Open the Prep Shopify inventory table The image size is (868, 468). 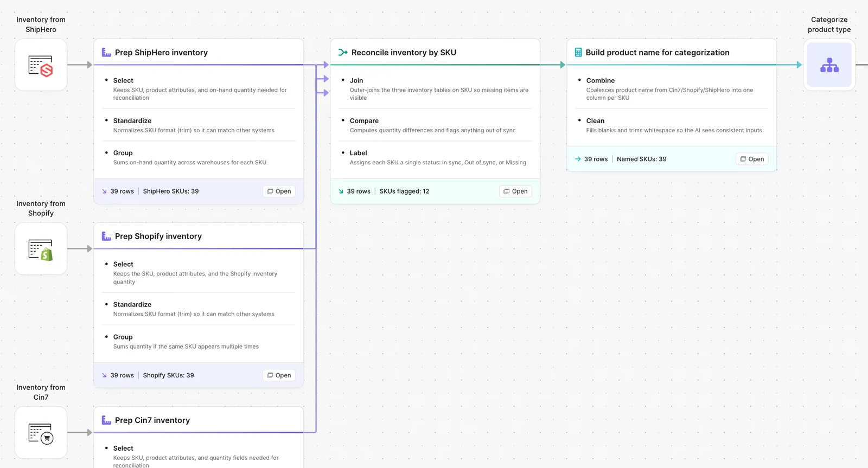point(279,375)
